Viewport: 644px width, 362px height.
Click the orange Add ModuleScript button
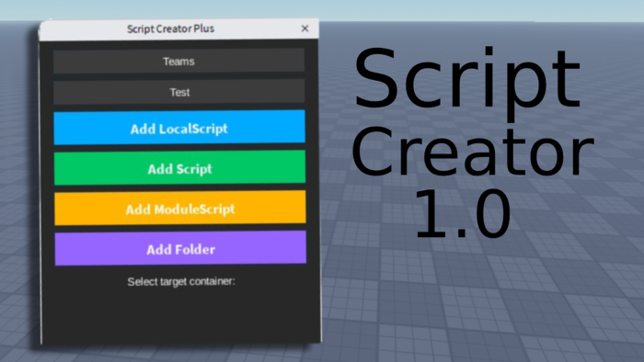tap(180, 209)
